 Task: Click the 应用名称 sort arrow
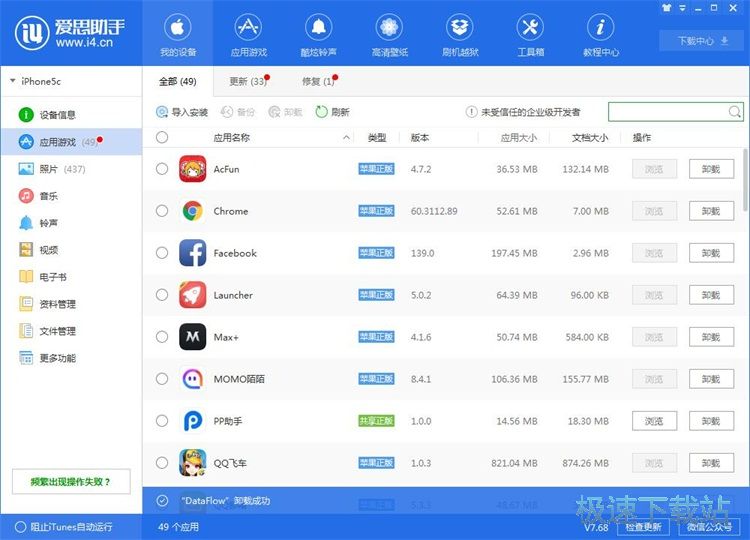(346, 138)
